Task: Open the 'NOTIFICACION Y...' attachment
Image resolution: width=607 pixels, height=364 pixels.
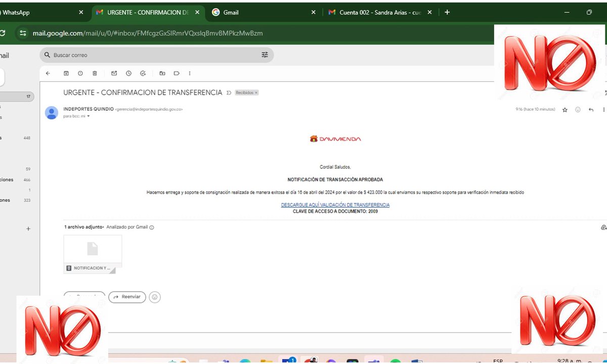Action: [x=93, y=254]
